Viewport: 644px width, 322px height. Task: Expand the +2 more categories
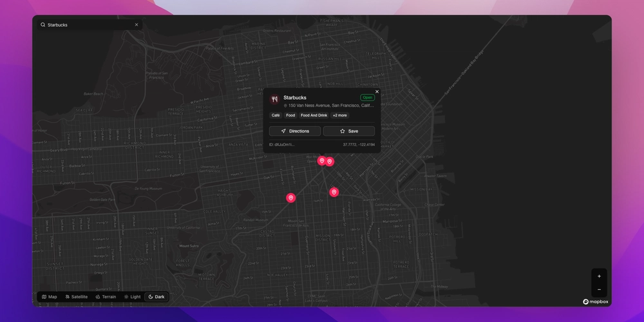click(x=339, y=115)
